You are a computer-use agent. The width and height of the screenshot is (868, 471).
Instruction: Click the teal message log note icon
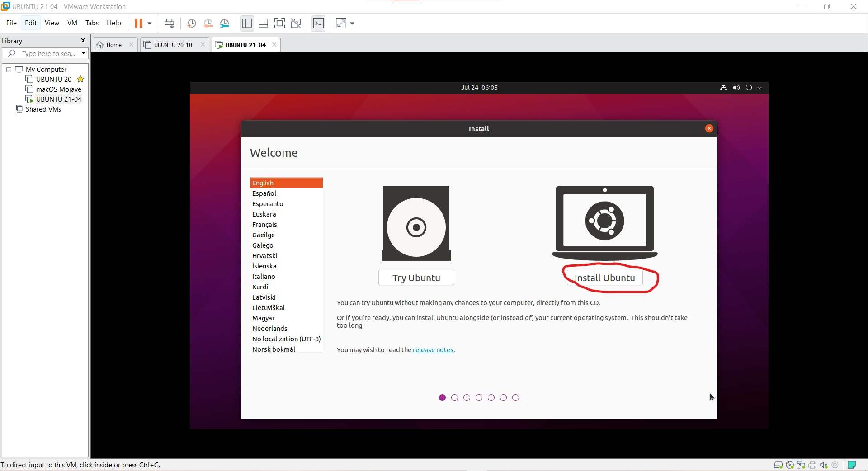pos(852,465)
